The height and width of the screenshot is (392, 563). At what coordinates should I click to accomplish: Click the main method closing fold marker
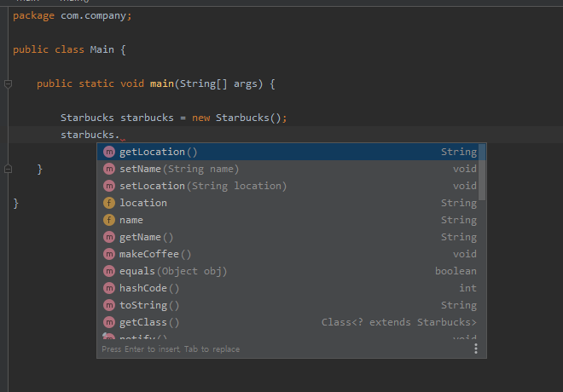pyautogui.click(x=8, y=169)
